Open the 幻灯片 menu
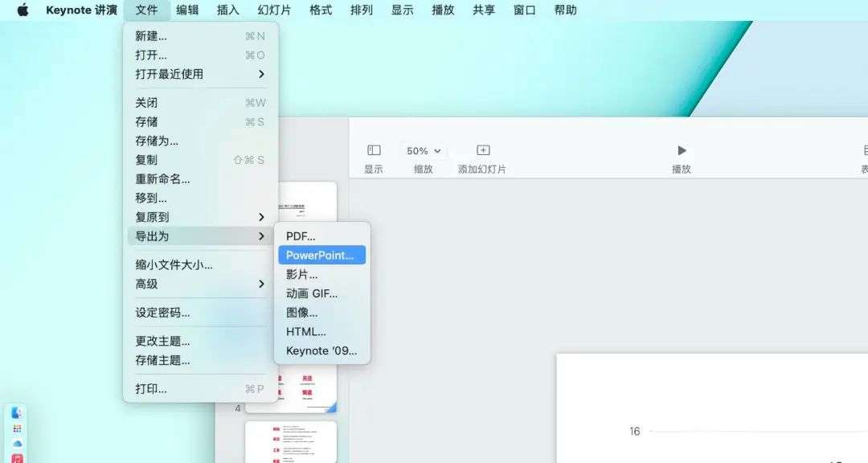Image resolution: width=868 pixels, height=463 pixels. (x=274, y=10)
